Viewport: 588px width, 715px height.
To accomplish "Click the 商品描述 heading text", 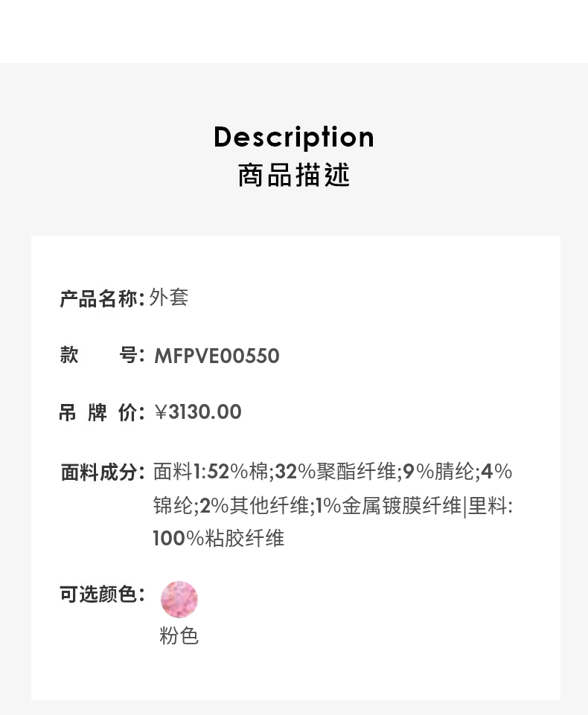I will 294,176.
